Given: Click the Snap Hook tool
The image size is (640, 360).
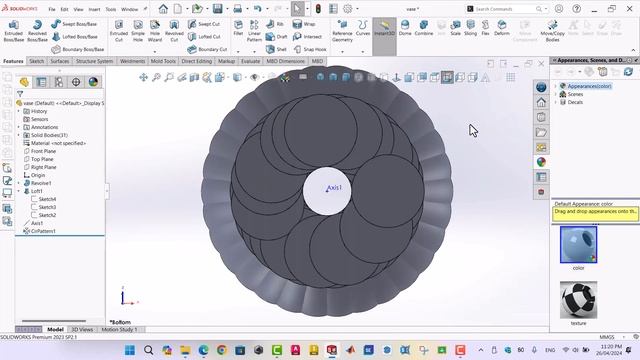Looking at the screenshot, I should click(310, 49).
